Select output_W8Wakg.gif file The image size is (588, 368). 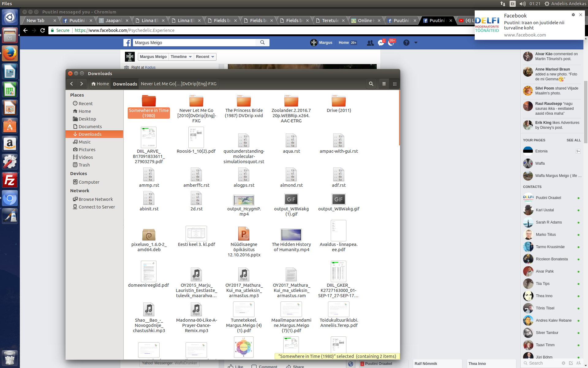(x=339, y=202)
